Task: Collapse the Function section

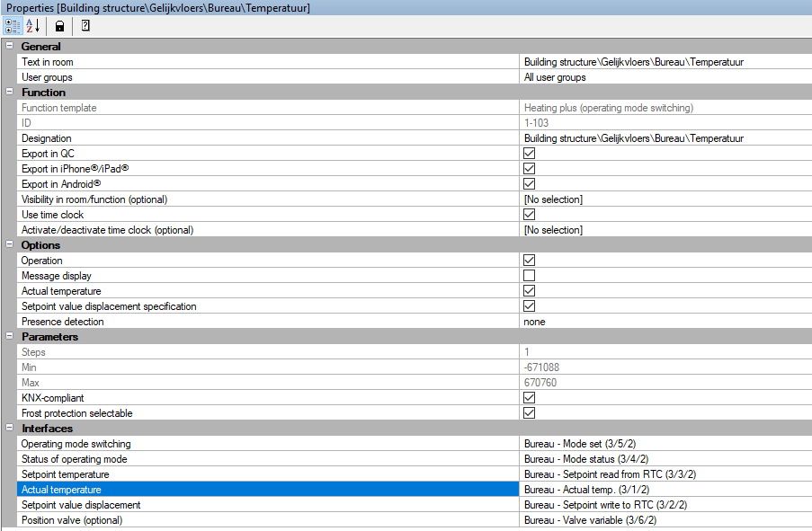Action: 9,93
